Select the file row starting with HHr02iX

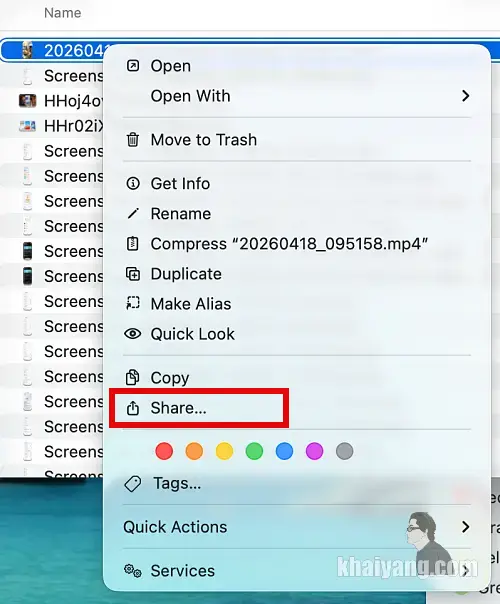52,126
